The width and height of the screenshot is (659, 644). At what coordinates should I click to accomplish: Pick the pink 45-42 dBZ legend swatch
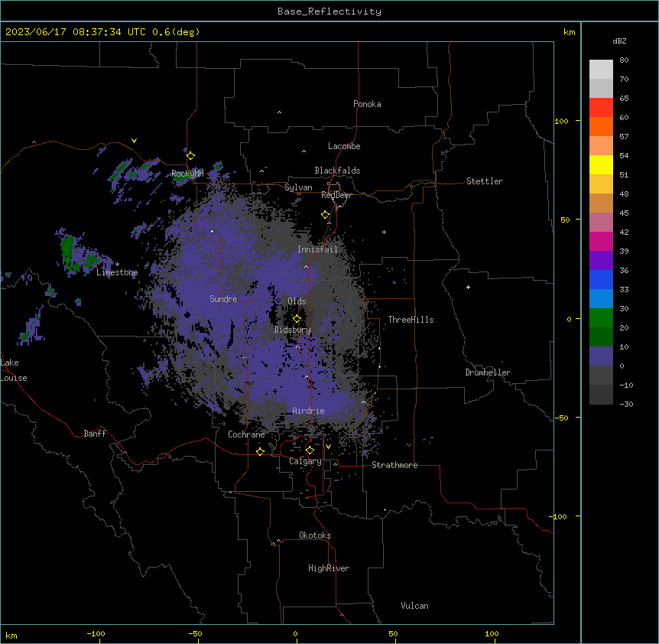(x=601, y=223)
